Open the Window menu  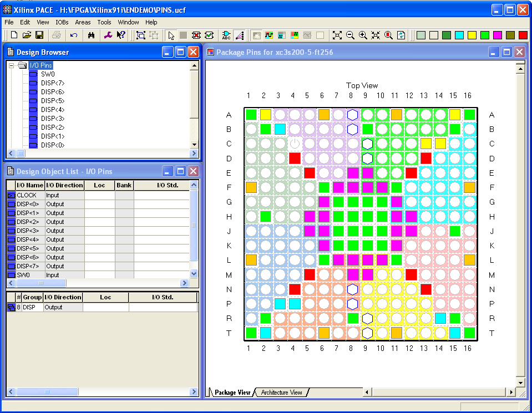point(128,22)
